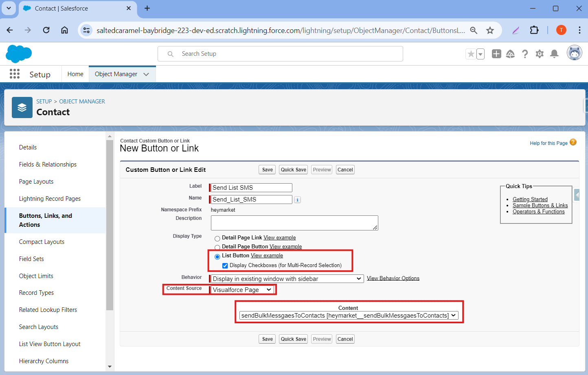The width and height of the screenshot is (588, 375).
Task: Open the setup gear menu
Action: coord(540,54)
